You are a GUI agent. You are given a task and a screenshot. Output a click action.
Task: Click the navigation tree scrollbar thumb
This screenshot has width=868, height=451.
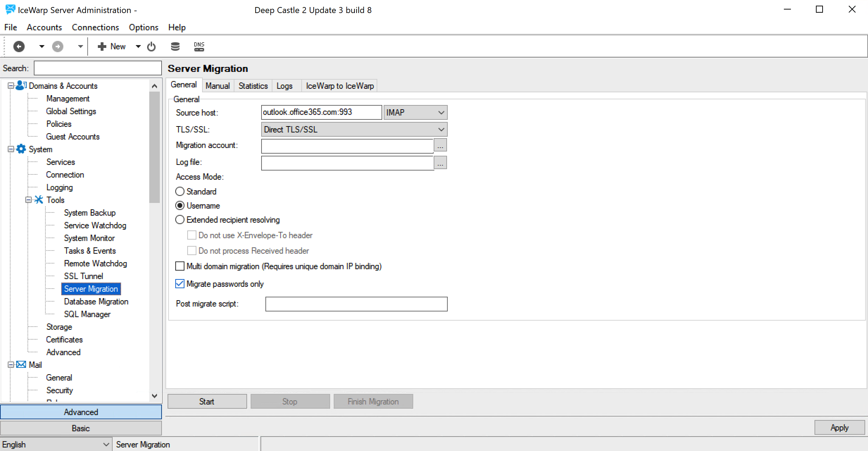tap(155, 147)
